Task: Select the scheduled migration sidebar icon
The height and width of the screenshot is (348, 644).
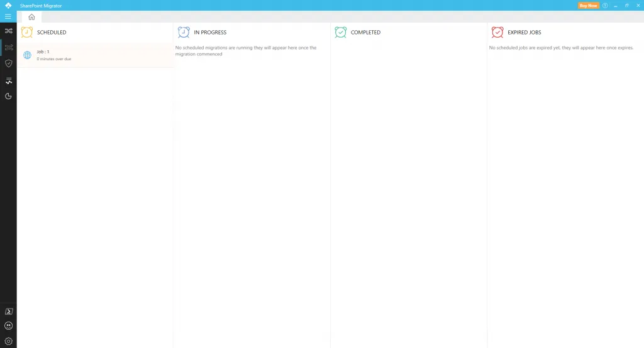Action: point(9,48)
